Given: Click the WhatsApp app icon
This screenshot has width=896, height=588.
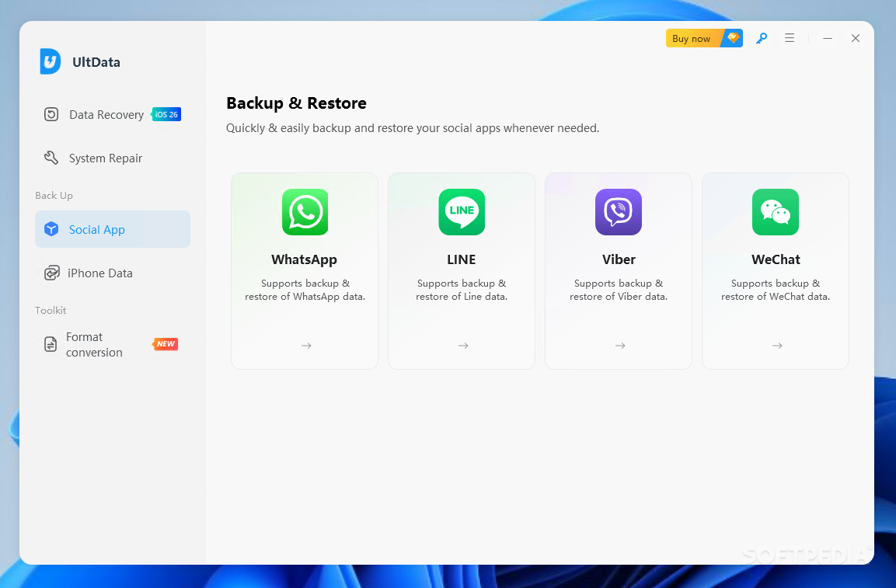Looking at the screenshot, I should 305,212.
